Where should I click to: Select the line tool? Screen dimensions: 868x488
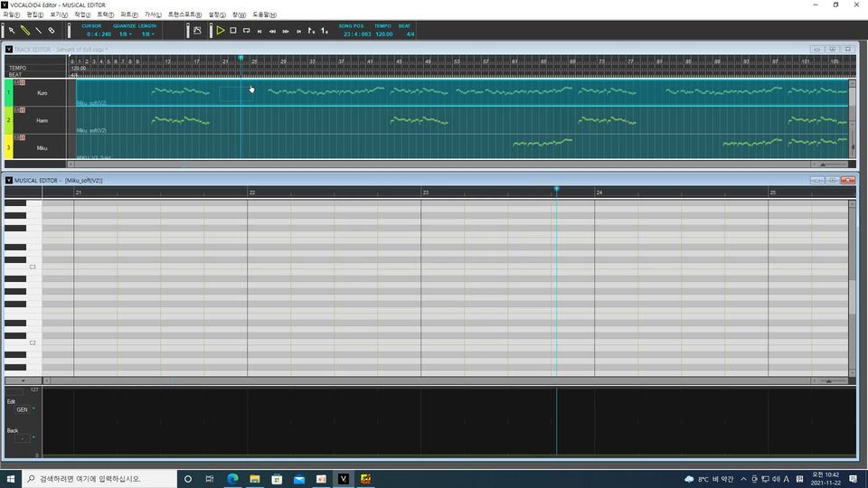pyautogui.click(x=38, y=31)
